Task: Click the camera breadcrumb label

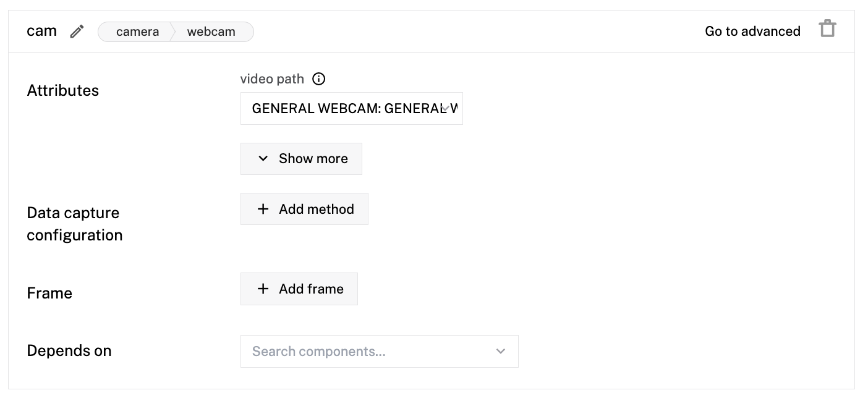Action: (137, 32)
